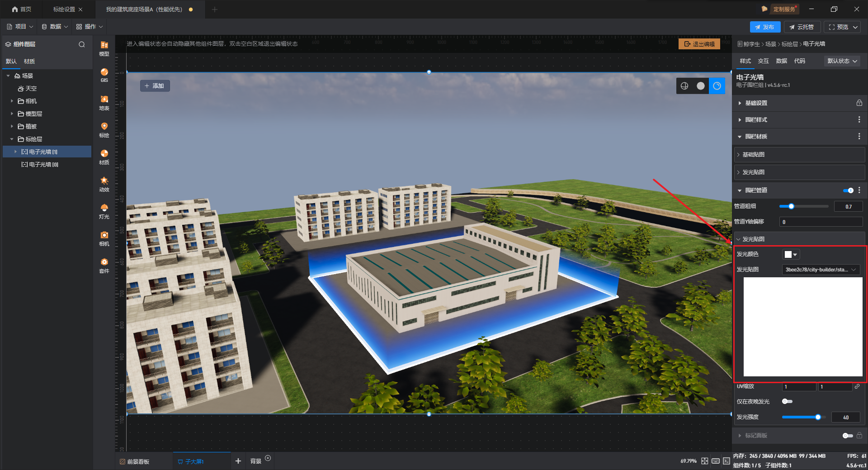Open the 围栏样式 more options menu
The width and height of the screenshot is (868, 470).
(859, 120)
